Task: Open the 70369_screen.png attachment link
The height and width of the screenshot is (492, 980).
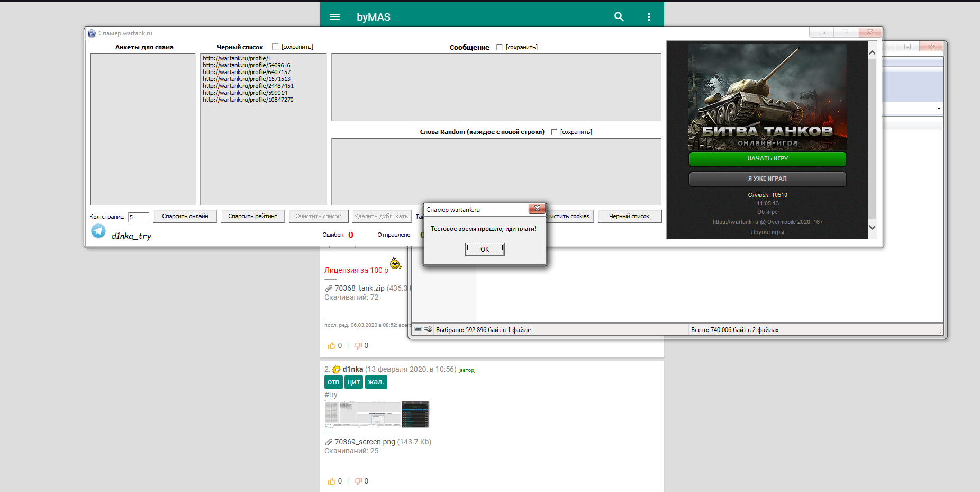Action: click(x=365, y=442)
